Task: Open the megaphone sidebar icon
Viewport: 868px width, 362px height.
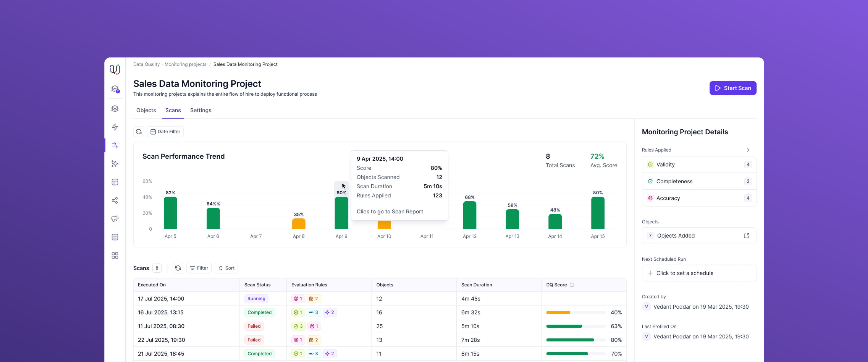Action: 115,219
